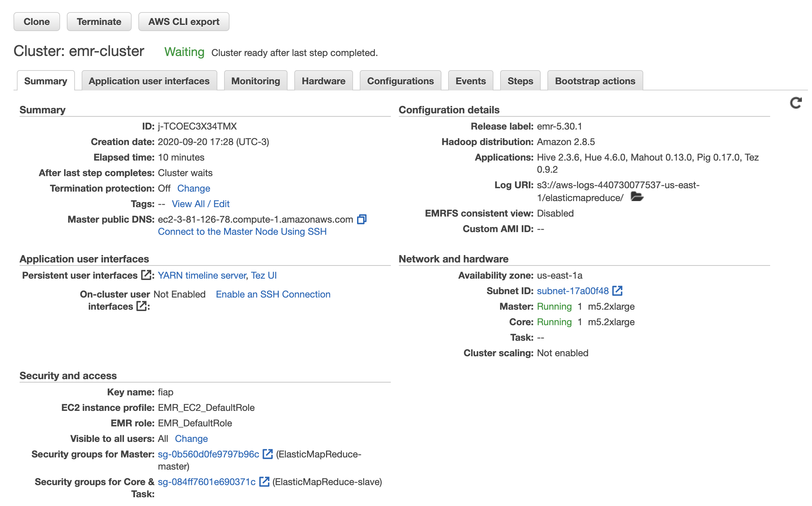
Task: Open Connect to the Master Node Using SSH
Action: (x=242, y=231)
